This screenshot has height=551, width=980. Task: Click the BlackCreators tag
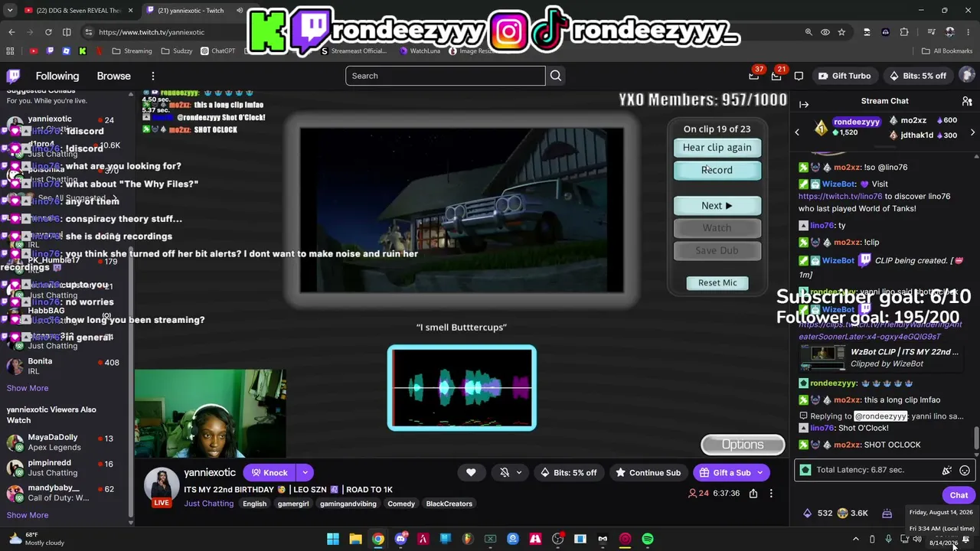pos(449,504)
